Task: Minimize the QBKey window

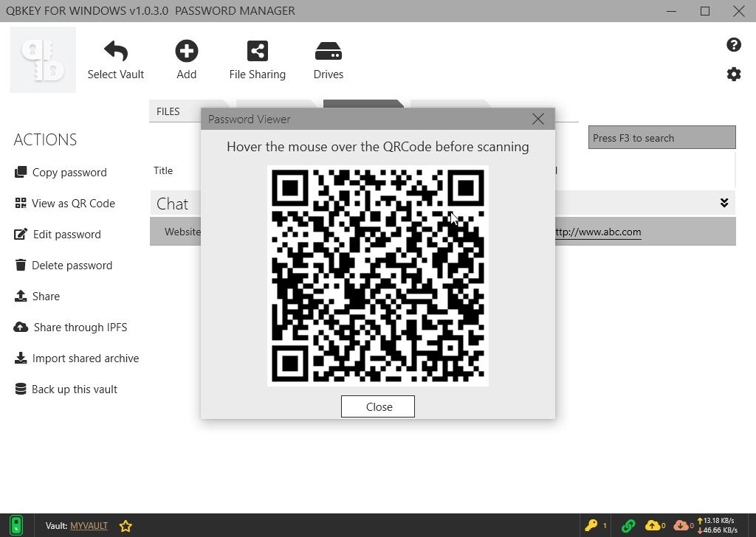Action: pyautogui.click(x=671, y=10)
